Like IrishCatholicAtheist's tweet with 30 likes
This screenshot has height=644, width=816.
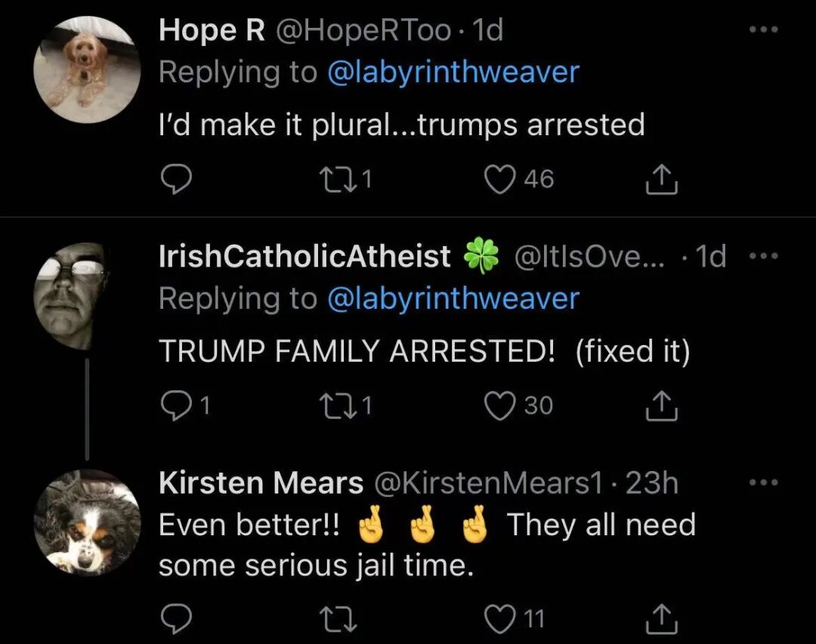499,405
